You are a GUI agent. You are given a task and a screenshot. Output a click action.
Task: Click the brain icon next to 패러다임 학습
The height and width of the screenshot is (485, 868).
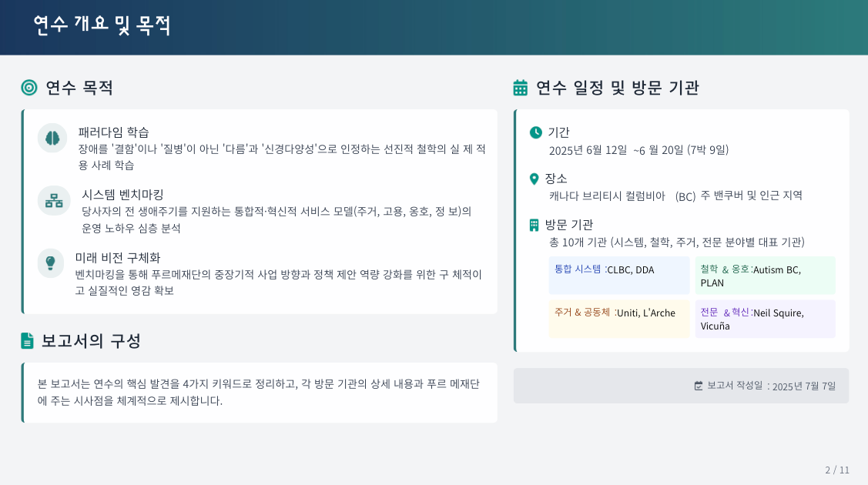(x=52, y=138)
